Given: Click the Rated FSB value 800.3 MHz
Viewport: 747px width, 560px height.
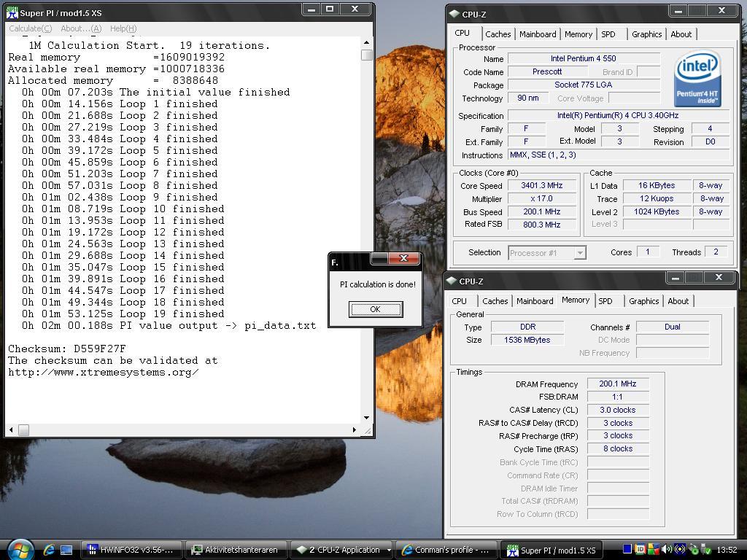Looking at the screenshot, I should (x=542, y=225).
